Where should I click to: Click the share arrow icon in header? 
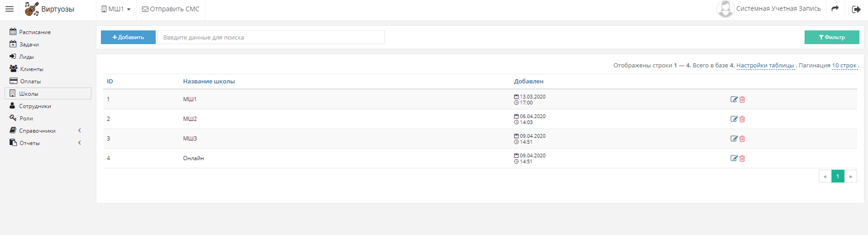tap(835, 8)
